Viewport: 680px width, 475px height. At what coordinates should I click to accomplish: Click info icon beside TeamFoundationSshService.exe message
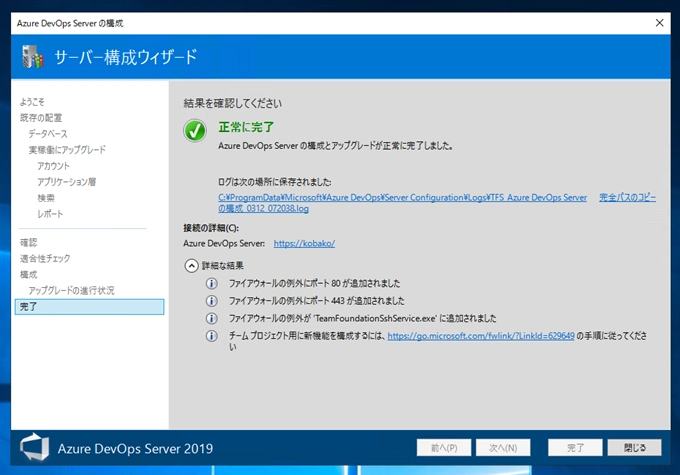(211, 318)
